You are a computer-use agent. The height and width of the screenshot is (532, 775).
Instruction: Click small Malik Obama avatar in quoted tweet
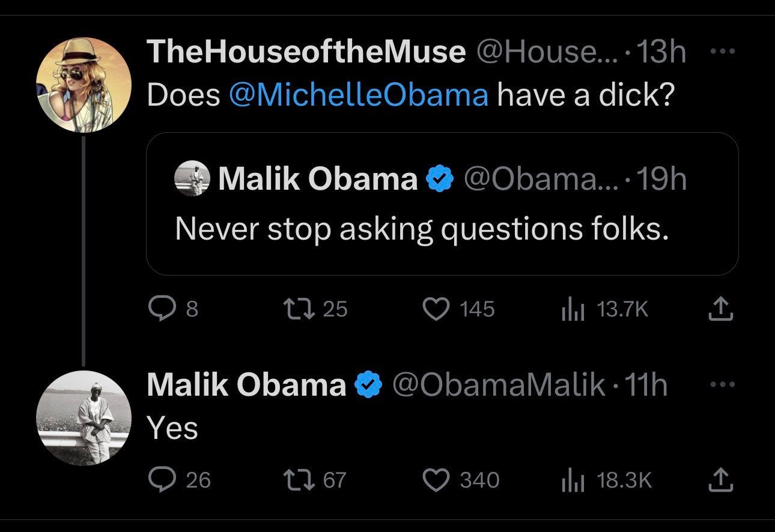192,179
